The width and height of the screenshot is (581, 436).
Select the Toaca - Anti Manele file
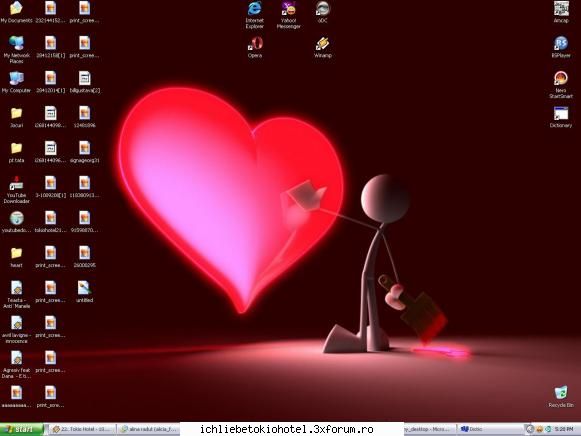click(x=16, y=294)
